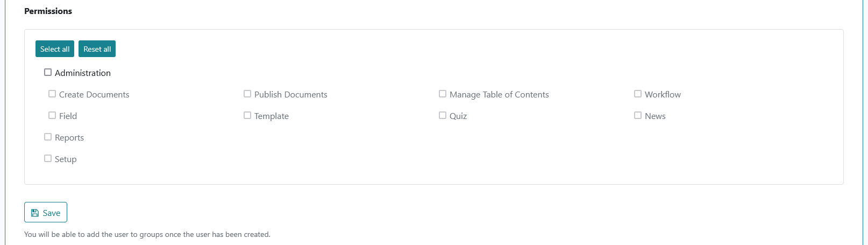Image resolution: width=868 pixels, height=245 pixels.
Task: Click the Administration label
Action: coord(83,73)
